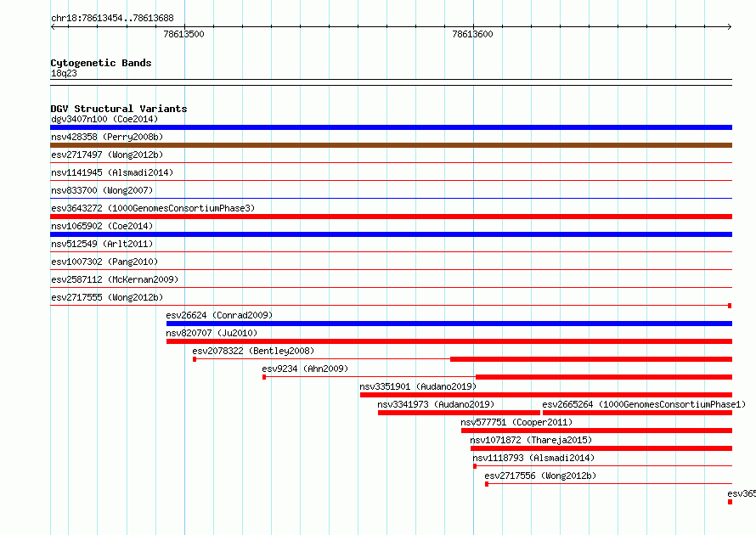Click the red bar for nsv1071872
756x535 pixels.
click(601, 448)
